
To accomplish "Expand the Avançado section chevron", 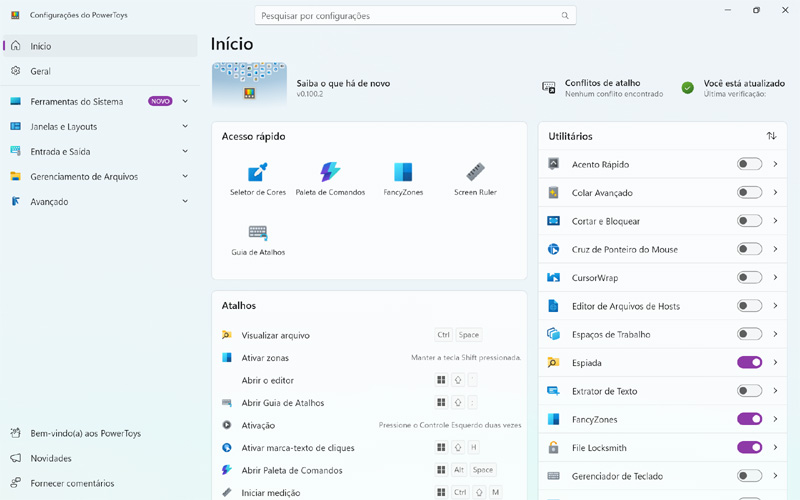I will point(185,201).
